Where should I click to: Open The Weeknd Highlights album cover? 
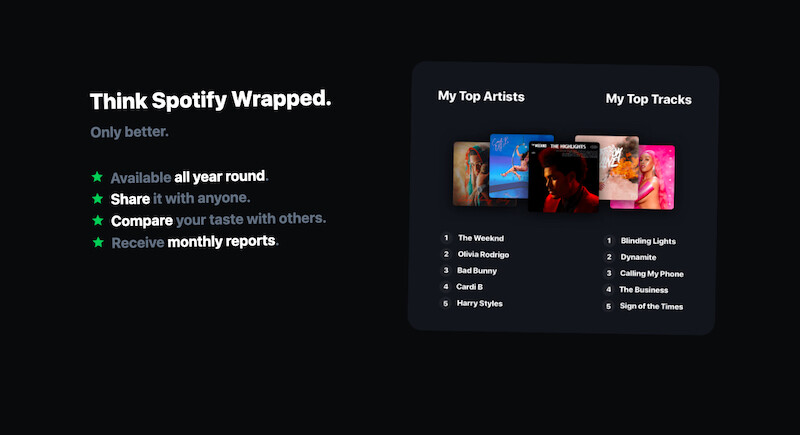[563, 177]
